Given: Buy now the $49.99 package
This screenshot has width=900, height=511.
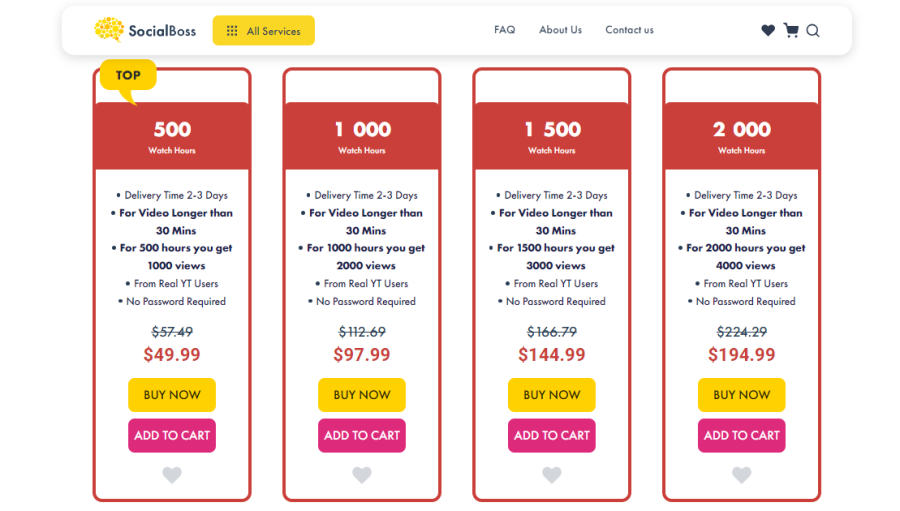Looking at the screenshot, I should [172, 395].
